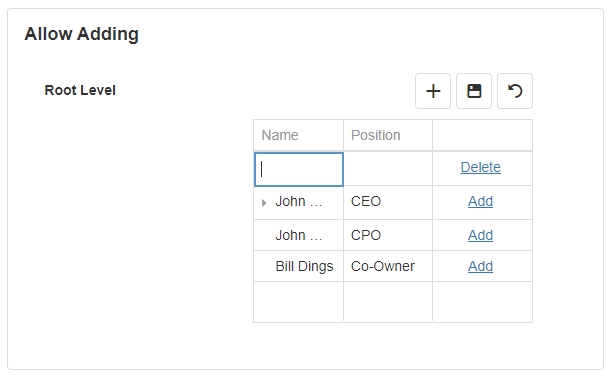Save changes with the floppy disk icon
The image size is (613, 380).
pyautogui.click(x=474, y=91)
